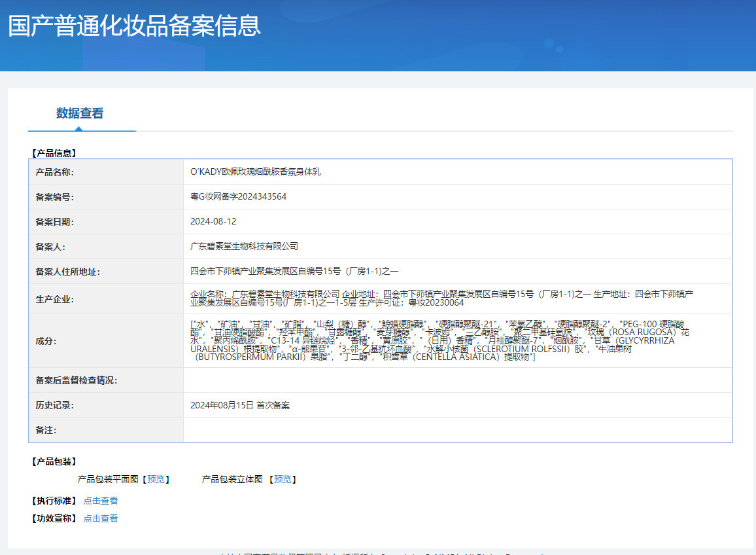The width and height of the screenshot is (756, 555).
Task: Click the 备案人住所地址 address value
Action: pos(294,271)
